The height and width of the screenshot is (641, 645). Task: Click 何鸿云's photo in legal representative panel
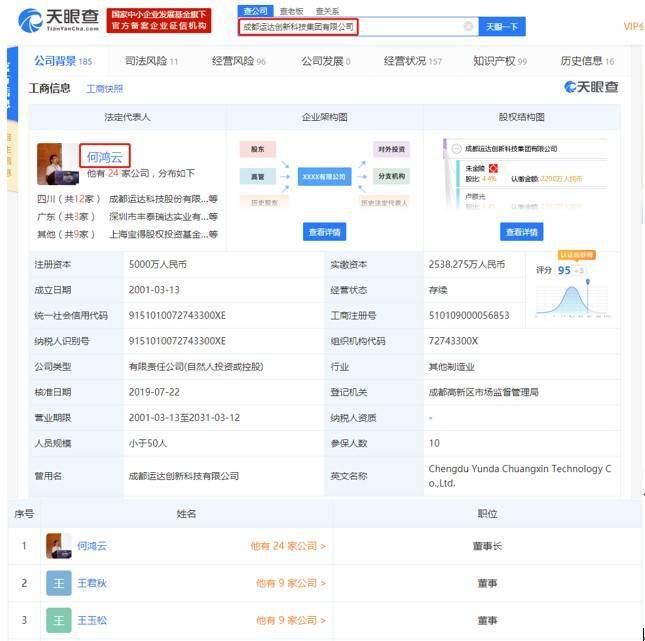[56, 164]
